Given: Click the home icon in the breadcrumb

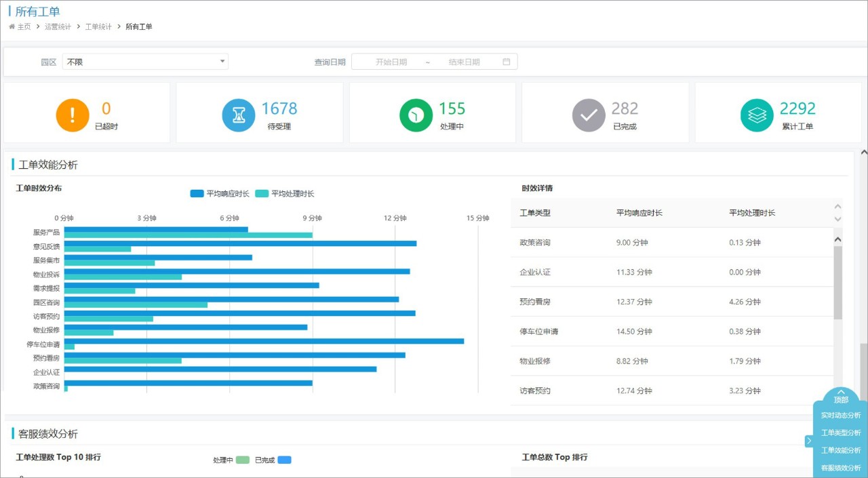Looking at the screenshot, I should click(x=12, y=26).
